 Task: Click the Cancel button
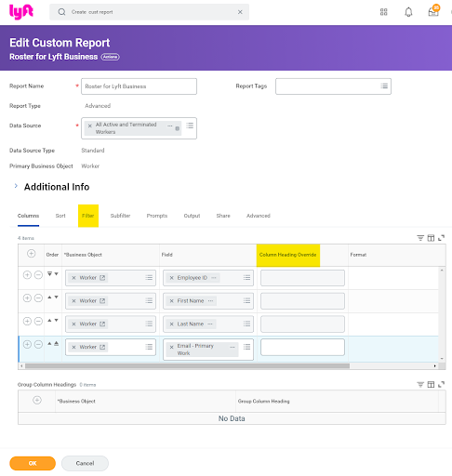click(x=85, y=463)
